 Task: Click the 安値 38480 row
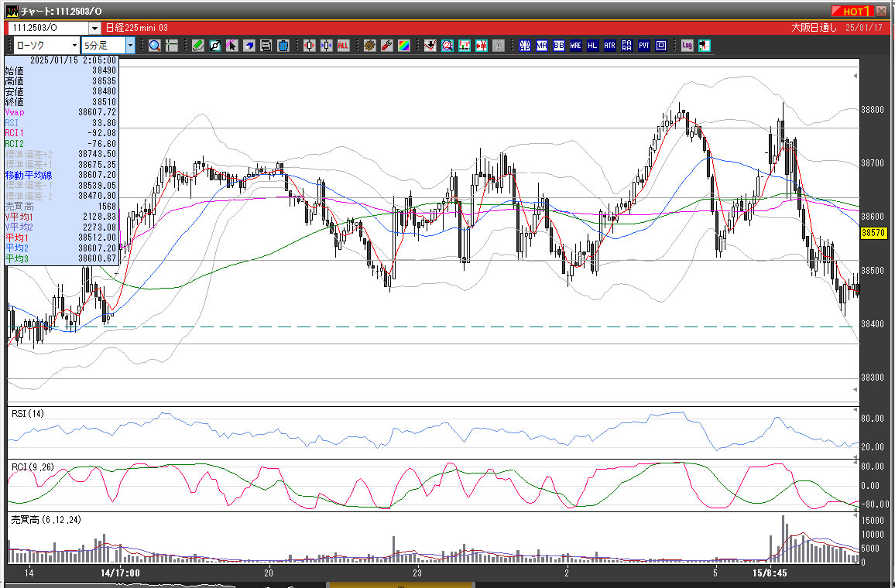(61, 91)
